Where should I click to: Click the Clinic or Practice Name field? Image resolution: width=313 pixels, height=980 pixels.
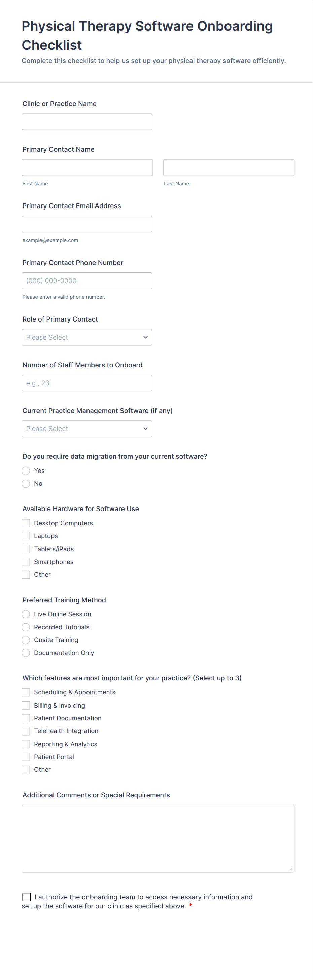pyautogui.click(x=87, y=122)
